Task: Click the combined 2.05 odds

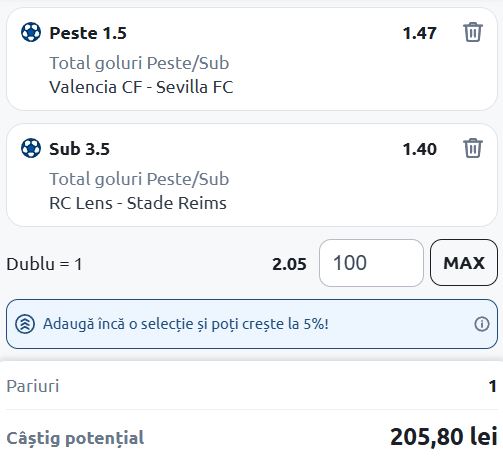Action: pyautogui.click(x=289, y=264)
